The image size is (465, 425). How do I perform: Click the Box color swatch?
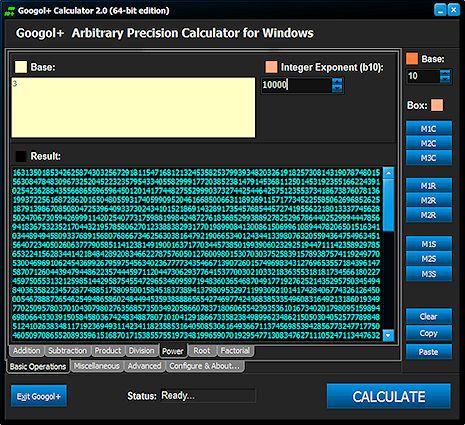[437, 105]
